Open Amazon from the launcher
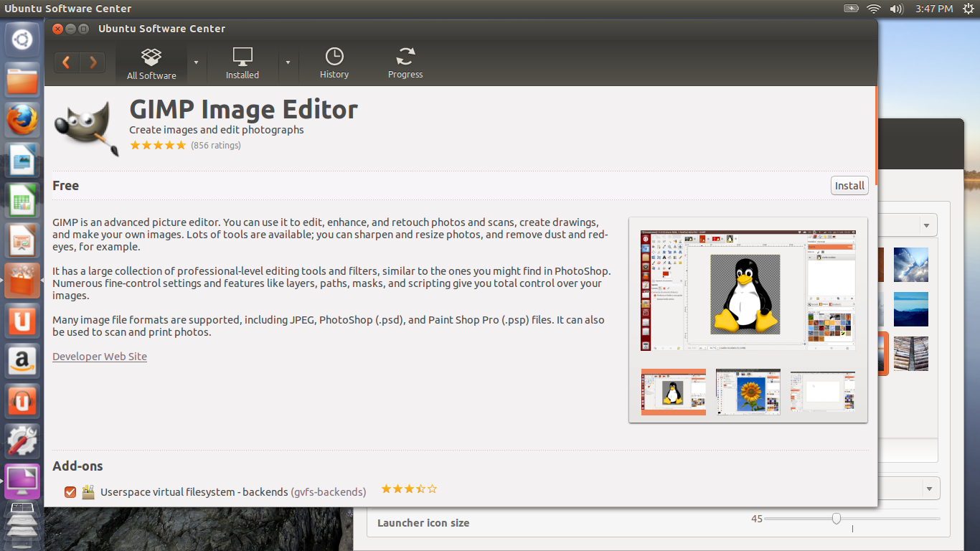This screenshot has width=980, height=551. click(x=22, y=361)
